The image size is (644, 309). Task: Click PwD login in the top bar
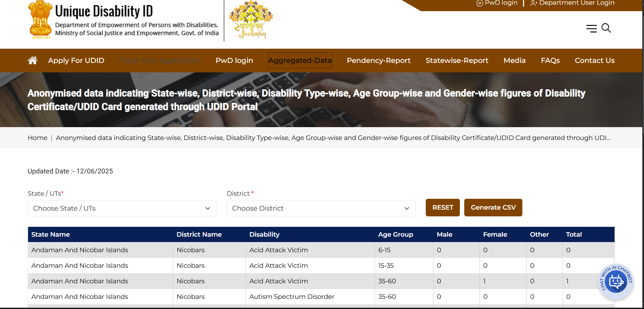(497, 3)
